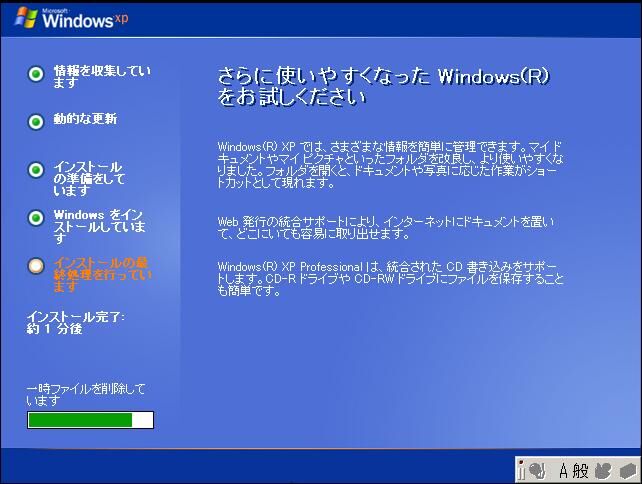This screenshot has height=484, width=642.
Task: Select the green bullet beside Windows をインストールしています
Action: (x=36, y=217)
